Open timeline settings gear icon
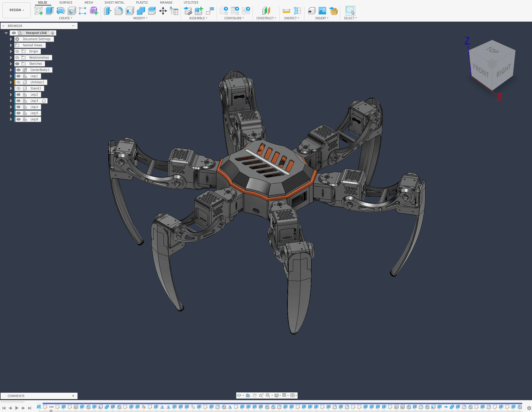Image resolution: width=532 pixels, height=412 pixels. (x=529, y=408)
